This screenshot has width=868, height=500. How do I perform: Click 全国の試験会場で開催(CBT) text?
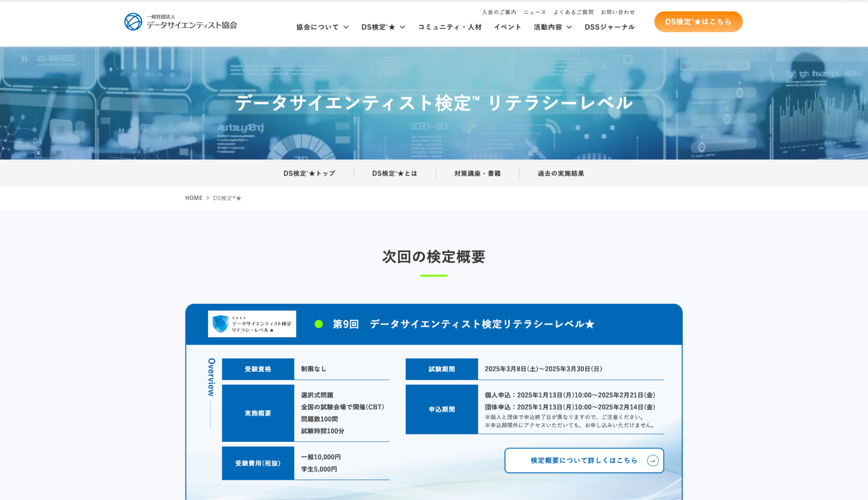343,407
